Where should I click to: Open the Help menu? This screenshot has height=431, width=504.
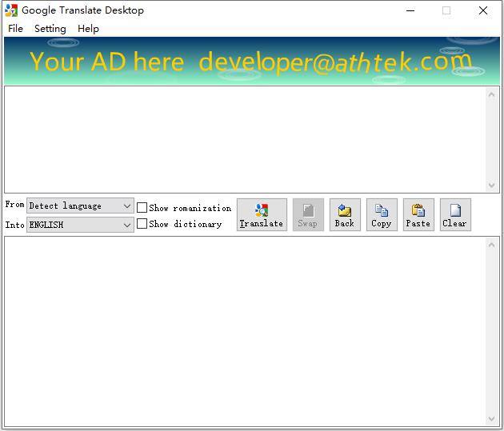pos(88,29)
